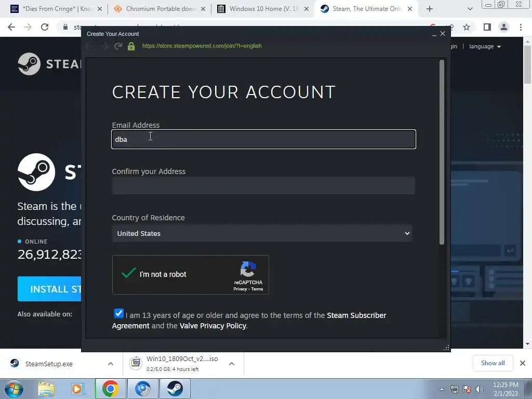
Task: Click the network tray icon
Action: tap(454, 389)
